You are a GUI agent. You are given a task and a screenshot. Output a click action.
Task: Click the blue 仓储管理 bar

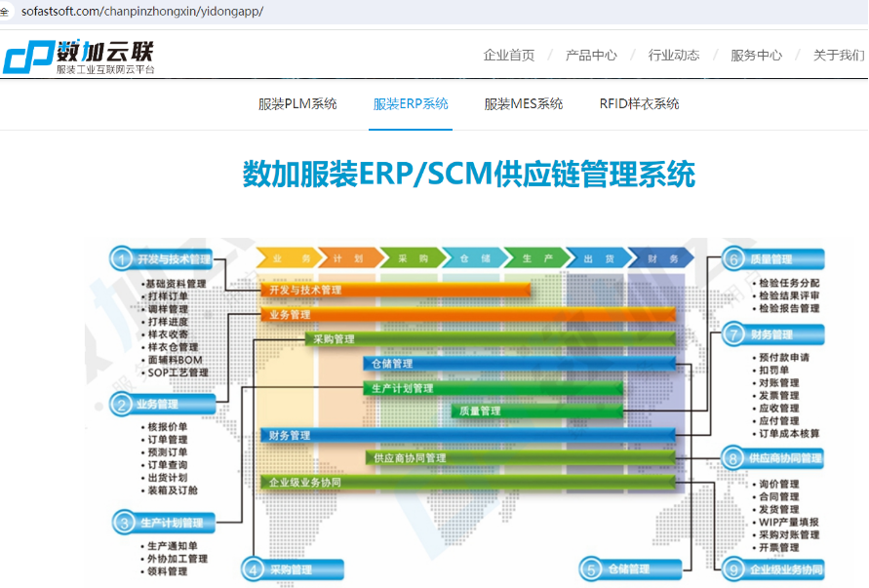520,363
